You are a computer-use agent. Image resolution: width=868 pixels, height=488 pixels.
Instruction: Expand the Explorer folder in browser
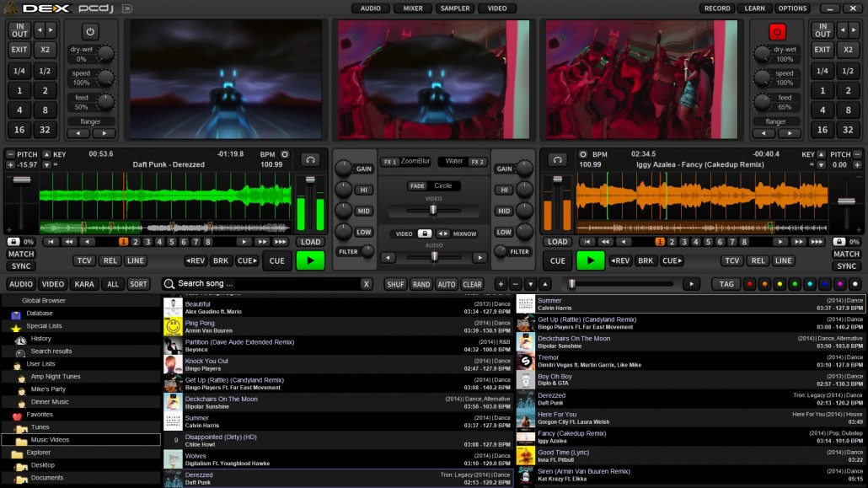(x=38, y=453)
